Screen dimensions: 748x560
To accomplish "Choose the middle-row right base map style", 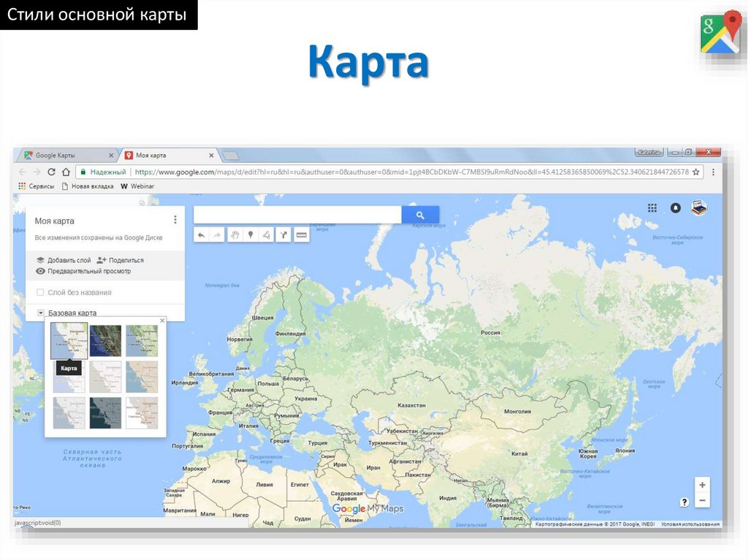I will click(142, 377).
